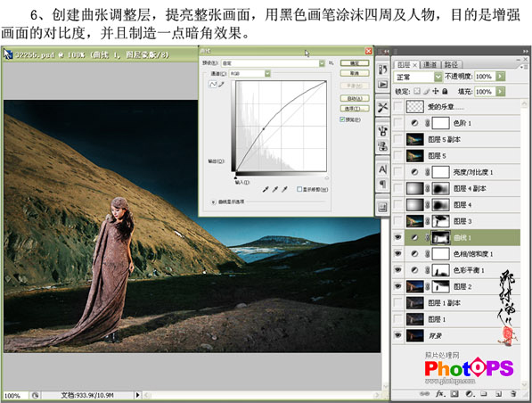Viewport: 532px width, 403px height.
Task: Click the 确定 OK button in Curves
Action: click(355, 63)
